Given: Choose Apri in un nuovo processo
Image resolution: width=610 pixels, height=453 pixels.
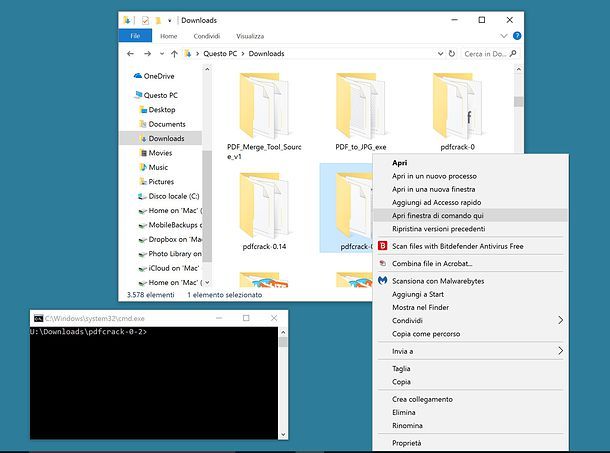Looking at the screenshot, I should click(434, 176).
